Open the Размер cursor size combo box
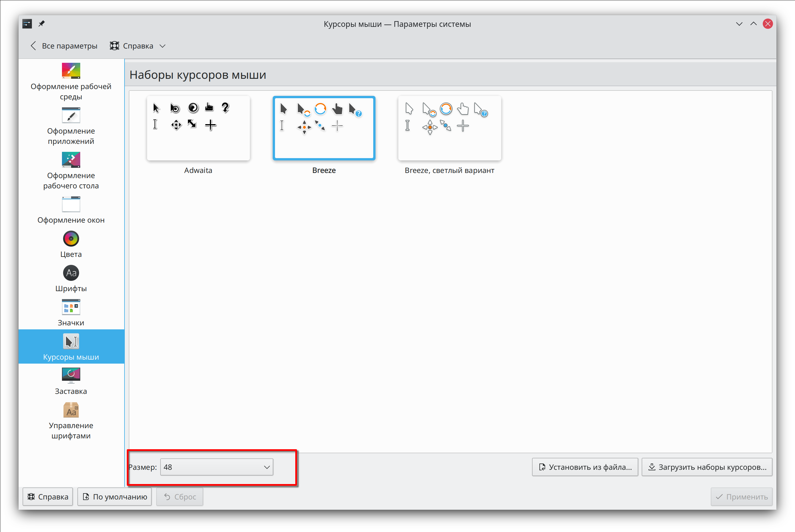Screen dimensions: 795x532 216,467
